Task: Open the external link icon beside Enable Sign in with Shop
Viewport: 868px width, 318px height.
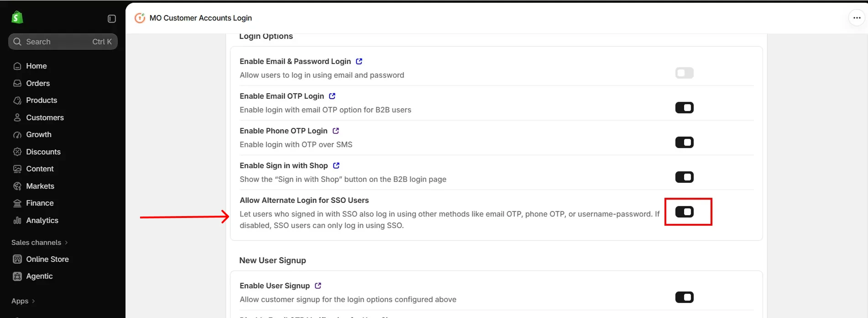Action: (336, 165)
